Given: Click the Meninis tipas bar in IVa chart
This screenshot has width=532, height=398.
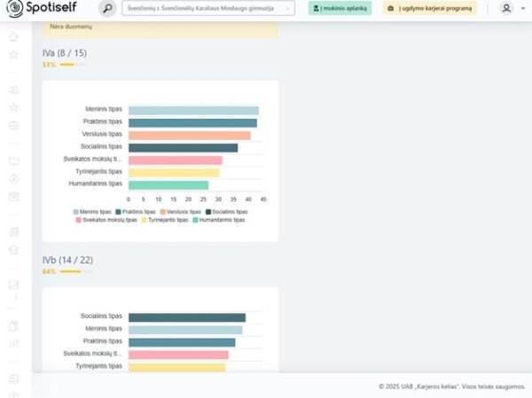Looking at the screenshot, I should coord(193,110).
